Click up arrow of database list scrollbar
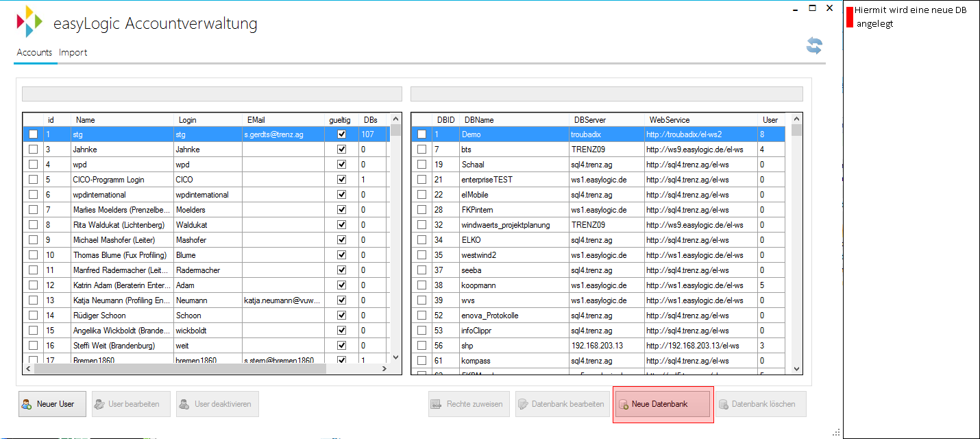Screen dimensions: 980x439 tap(796, 120)
